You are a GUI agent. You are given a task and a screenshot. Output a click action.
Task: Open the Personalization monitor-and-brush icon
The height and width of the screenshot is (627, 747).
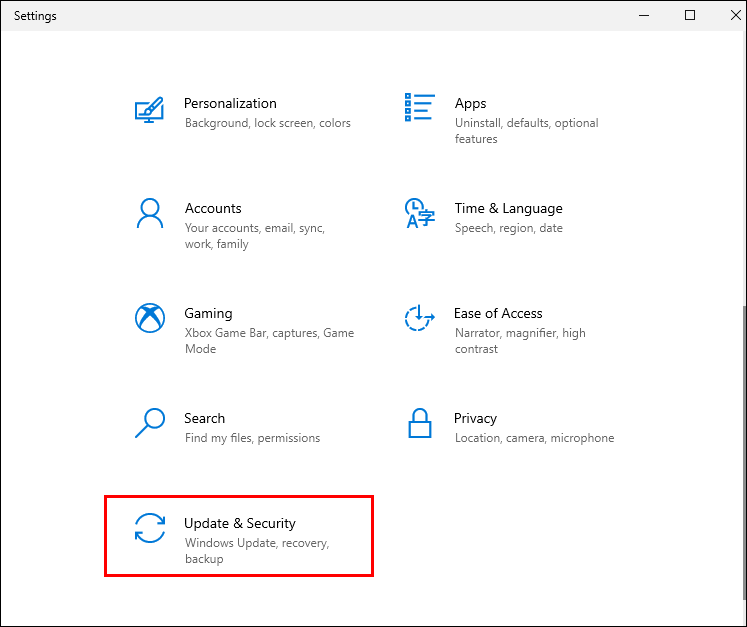pos(149,110)
